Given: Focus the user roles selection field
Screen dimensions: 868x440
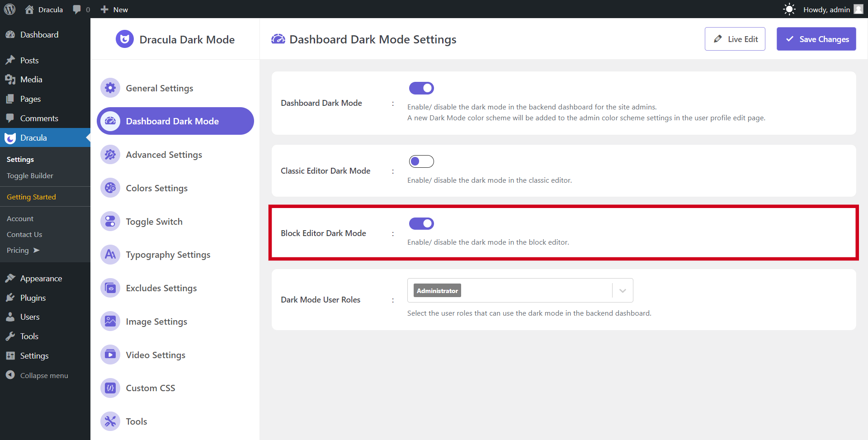Looking at the screenshot, I should pos(520,290).
